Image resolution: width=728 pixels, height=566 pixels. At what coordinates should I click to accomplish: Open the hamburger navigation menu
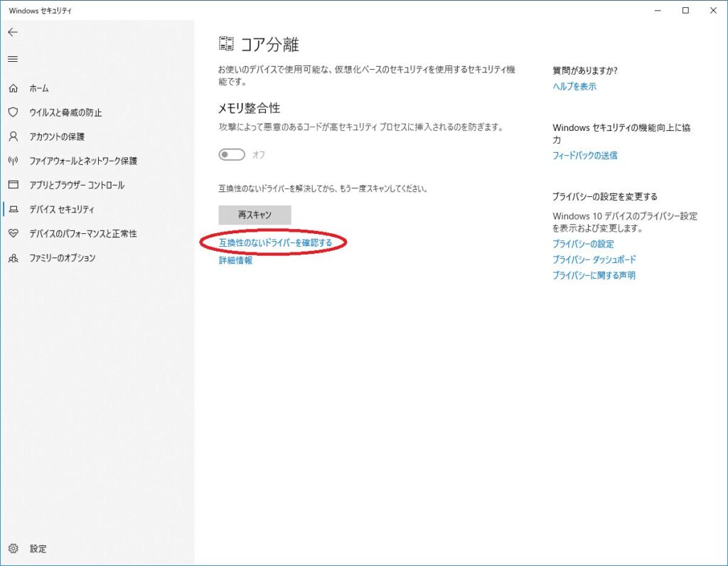pos(13,59)
